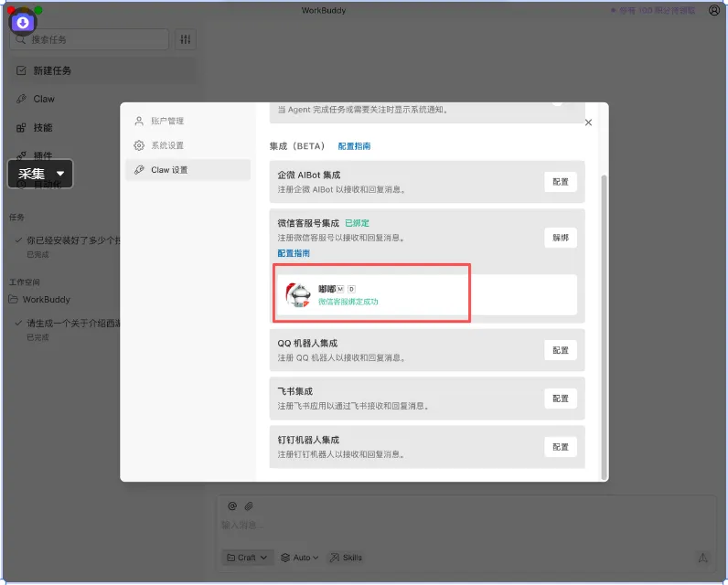Image resolution: width=728 pixels, height=585 pixels.
Task: Open the WorkBuddy workspace folder
Action: (x=39, y=300)
